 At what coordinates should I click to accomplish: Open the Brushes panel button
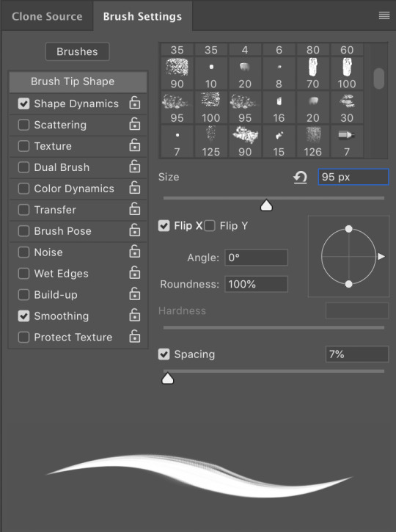pyautogui.click(x=77, y=51)
